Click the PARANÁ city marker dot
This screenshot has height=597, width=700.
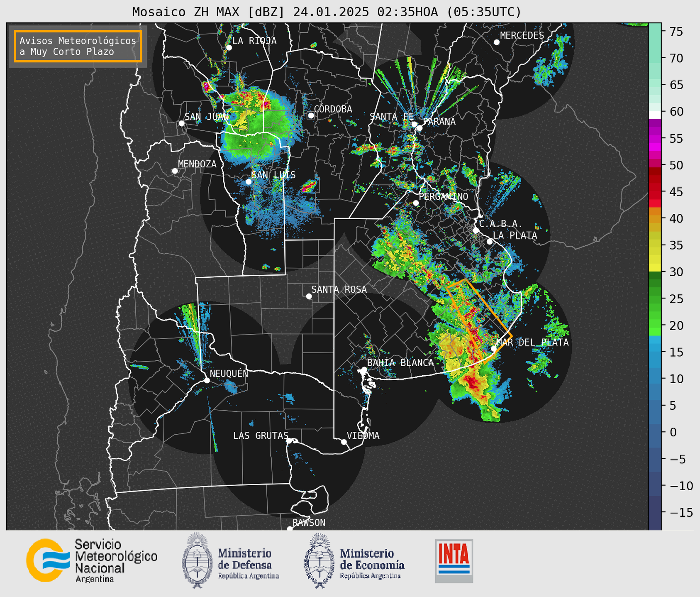coord(420,128)
